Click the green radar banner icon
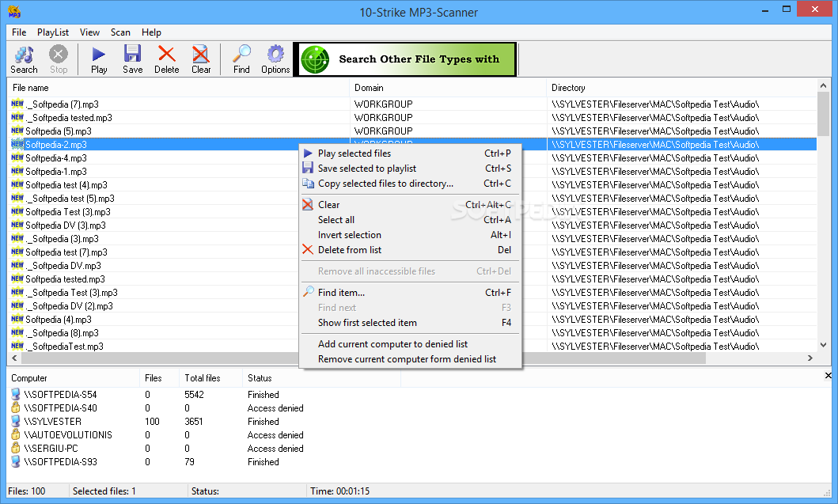The width and height of the screenshot is (838, 504). (x=315, y=59)
